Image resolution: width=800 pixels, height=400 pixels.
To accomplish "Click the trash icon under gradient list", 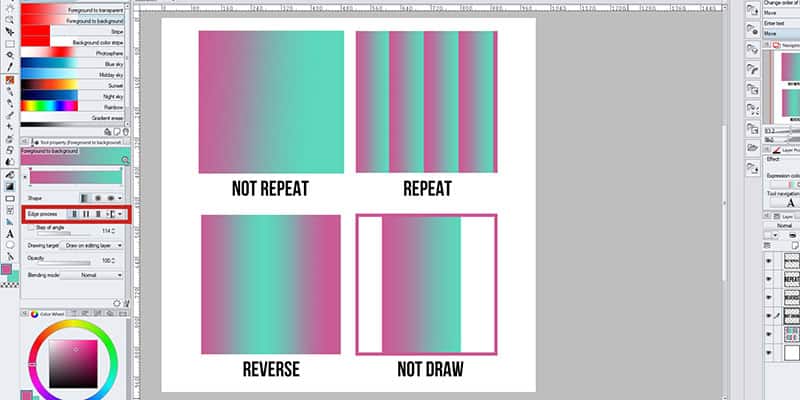I will pos(126,132).
